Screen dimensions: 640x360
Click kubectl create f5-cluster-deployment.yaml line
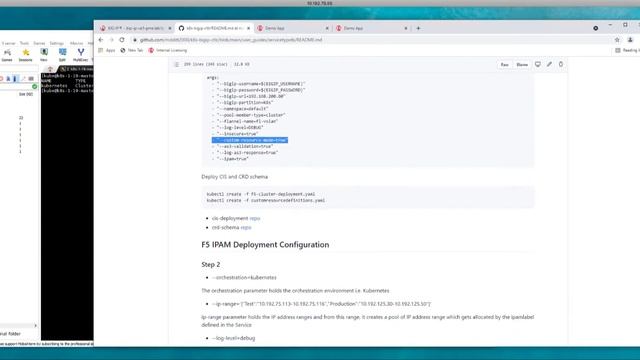tap(261, 194)
